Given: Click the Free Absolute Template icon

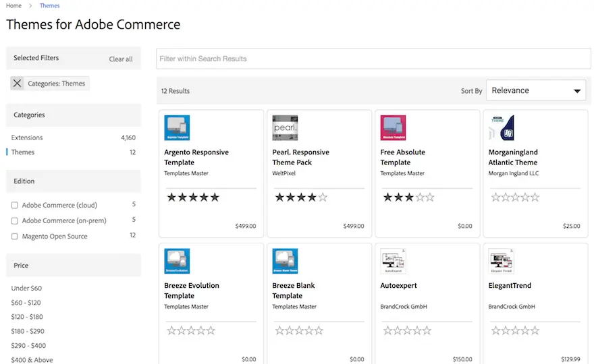Looking at the screenshot, I should pos(393,128).
